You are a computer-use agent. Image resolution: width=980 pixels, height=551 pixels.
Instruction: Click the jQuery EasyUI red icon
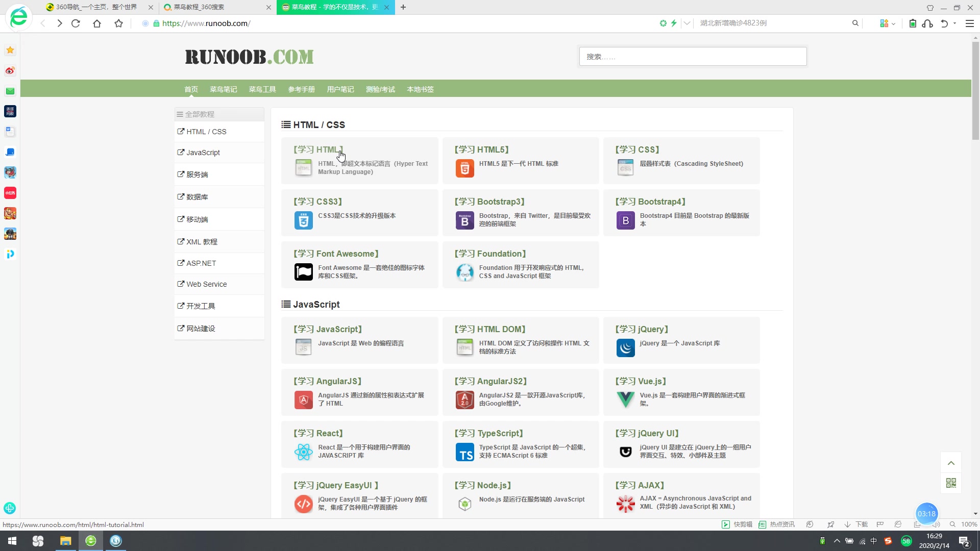tap(303, 504)
